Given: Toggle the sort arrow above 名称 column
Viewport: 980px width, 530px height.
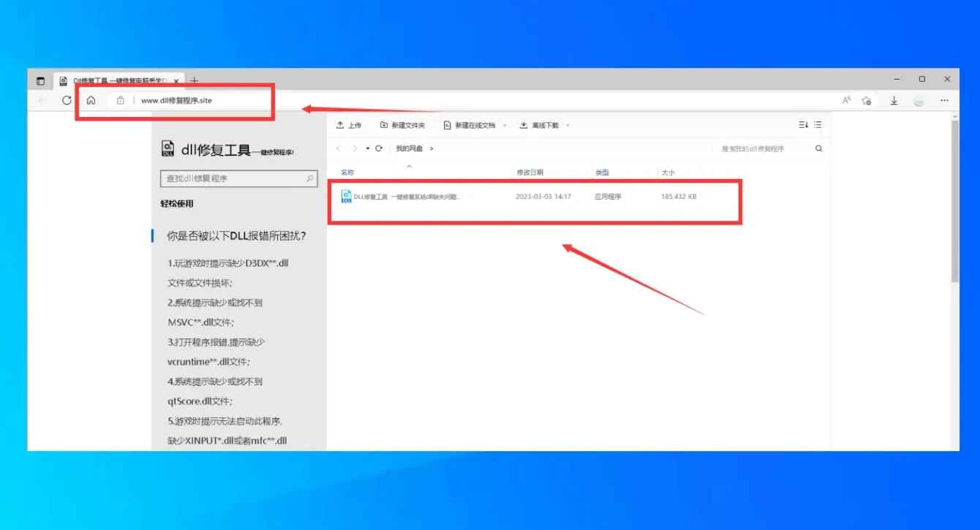Looking at the screenshot, I should (409, 166).
